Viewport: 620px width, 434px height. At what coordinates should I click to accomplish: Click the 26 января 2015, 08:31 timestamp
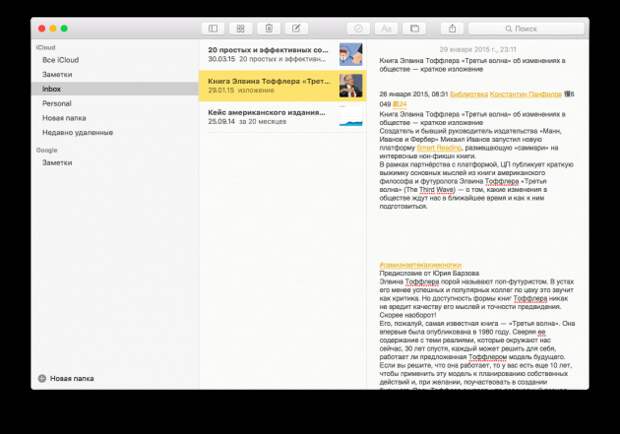point(414,94)
